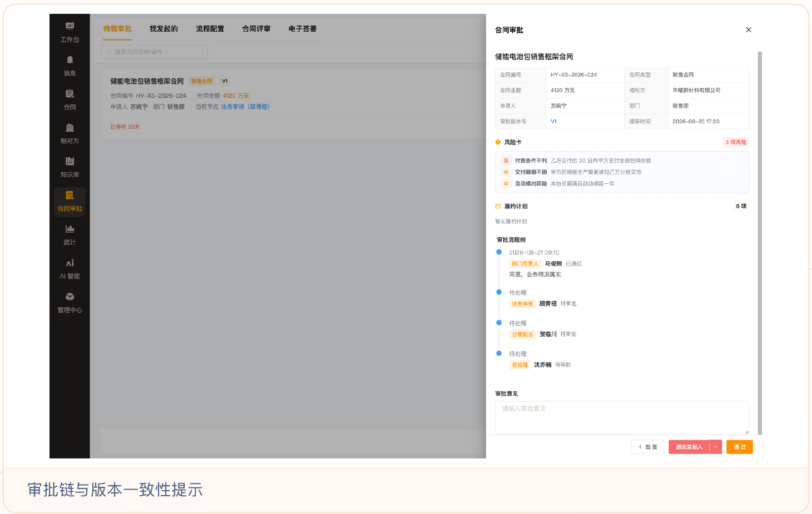Click the 履约计划 calendar icon
Screen dimensions: 812x514
pyautogui.click(x=498, y=206)
